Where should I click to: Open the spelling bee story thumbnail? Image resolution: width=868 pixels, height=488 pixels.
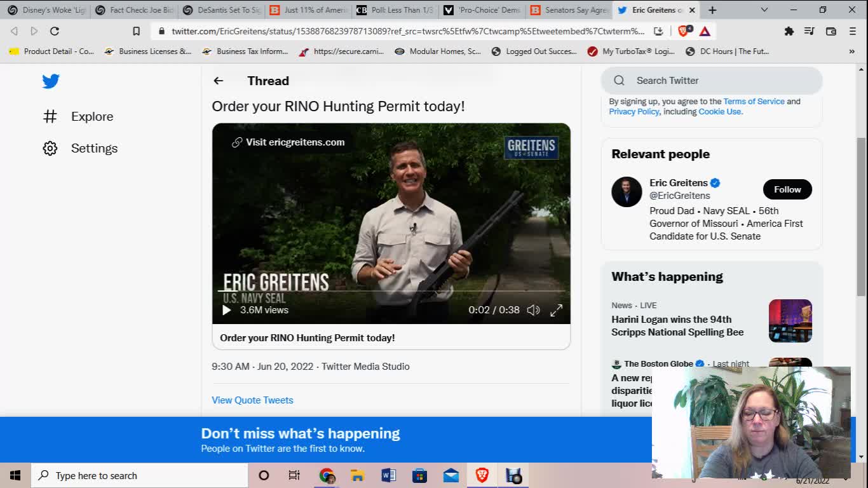tap(790, 321)
